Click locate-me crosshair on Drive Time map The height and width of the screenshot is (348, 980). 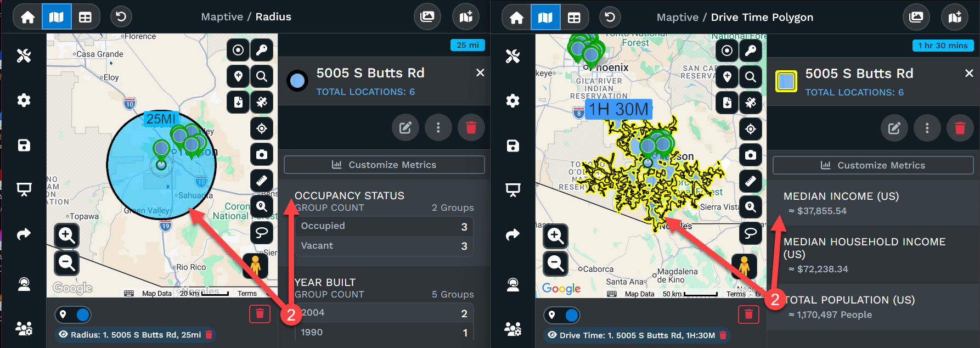[x=751, y=129]
